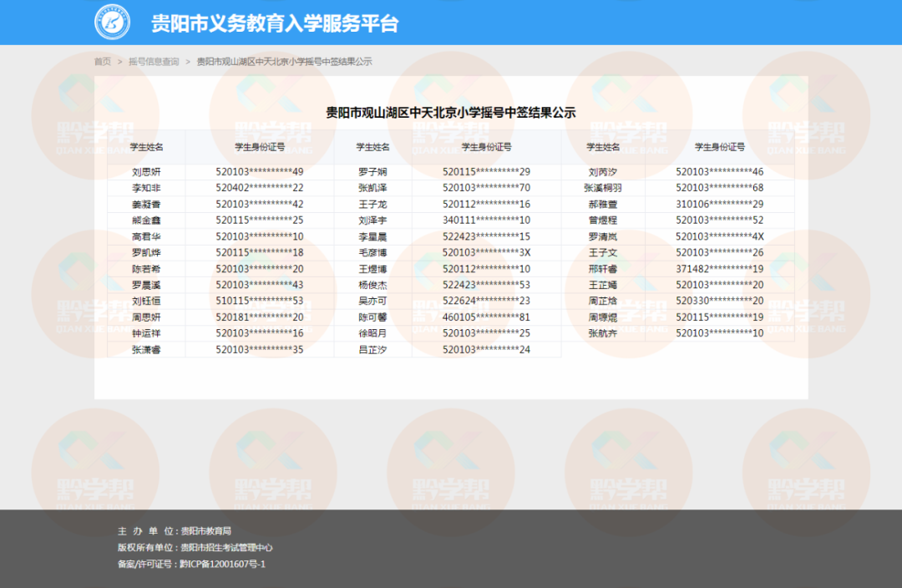This screenshot has height=588, width=902.
Task: Click ID cell 520103**********35
Action: pyautogui.click(x=260, y=349)
